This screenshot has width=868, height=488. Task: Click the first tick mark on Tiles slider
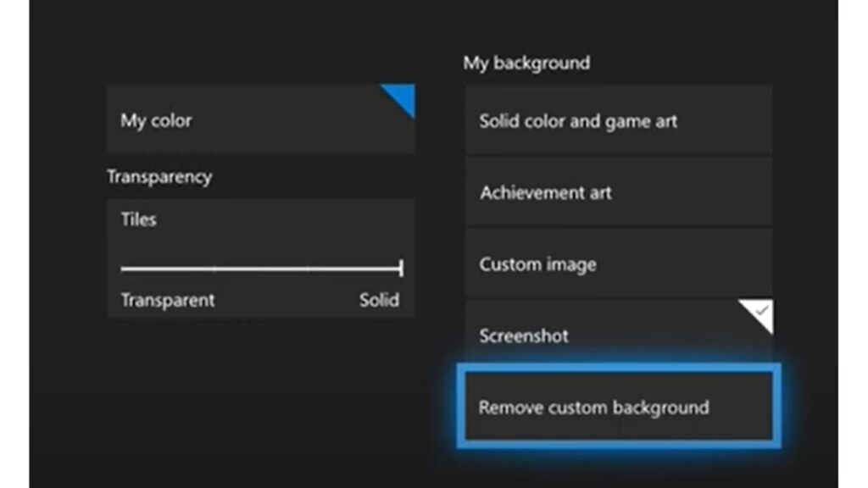tap(214, 269)
